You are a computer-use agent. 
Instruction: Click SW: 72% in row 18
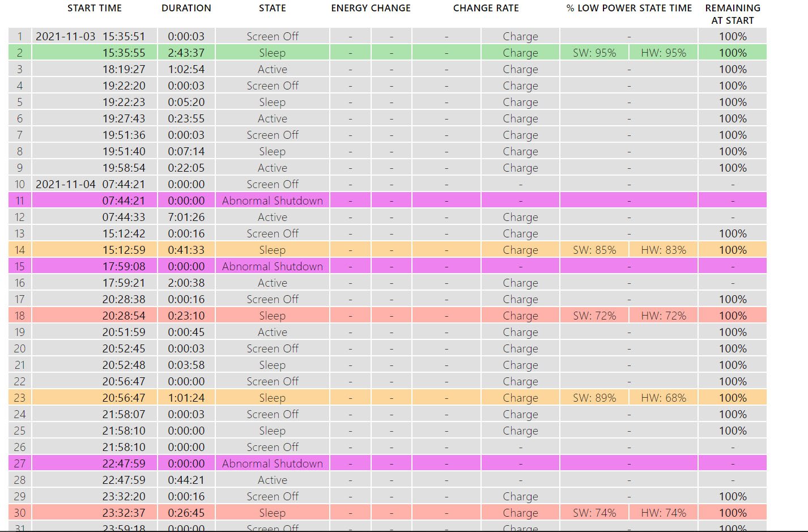594,316
